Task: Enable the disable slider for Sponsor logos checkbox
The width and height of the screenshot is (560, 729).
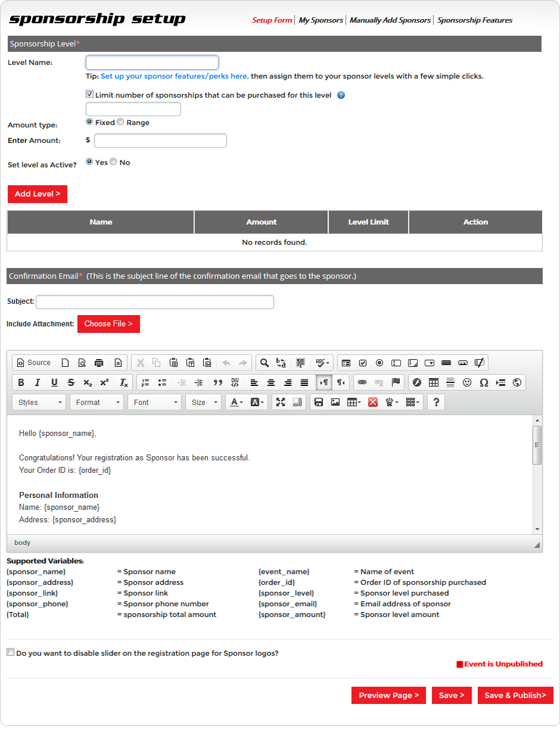Action: click(10, 652)
